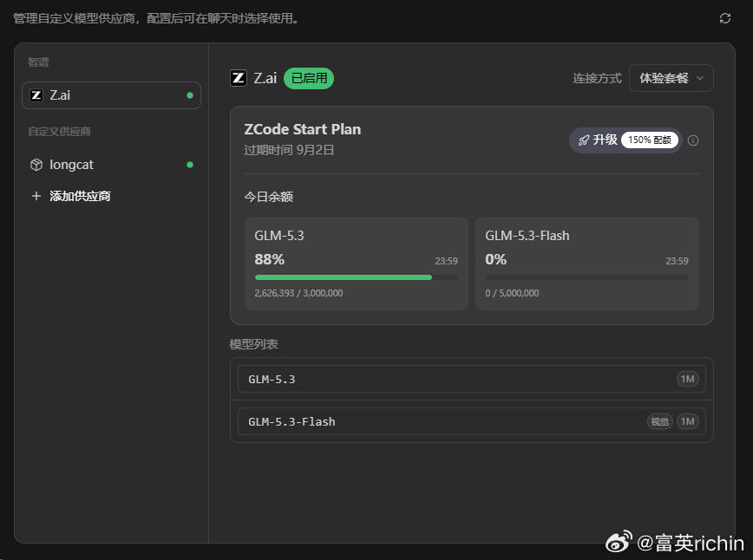Screen dimensions: 753x560
Task: Click the 今日余额 heading
Action: 268,197
